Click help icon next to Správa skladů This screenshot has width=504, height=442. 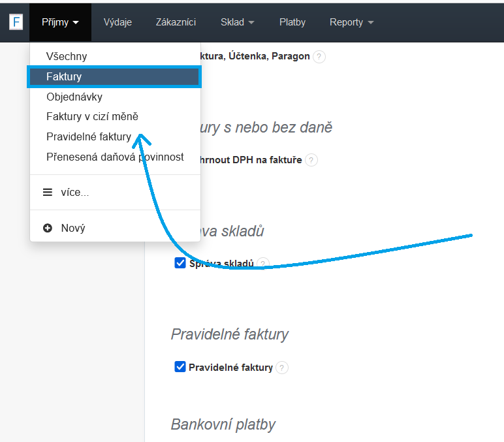[x=262, y=264]
